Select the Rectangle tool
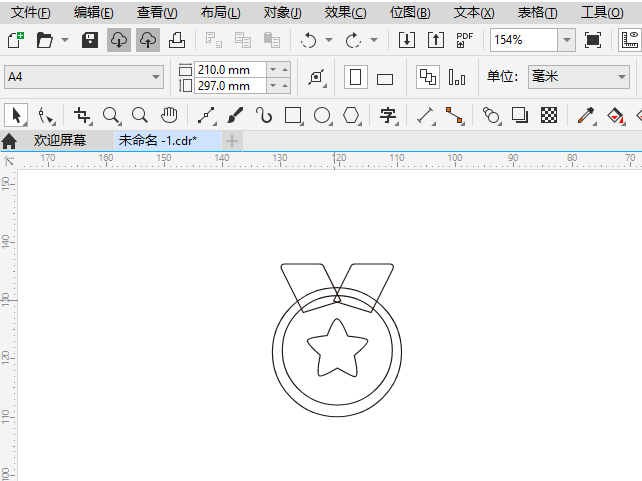The width and height of the screenshot is (642, 481). tap(293, 115)
